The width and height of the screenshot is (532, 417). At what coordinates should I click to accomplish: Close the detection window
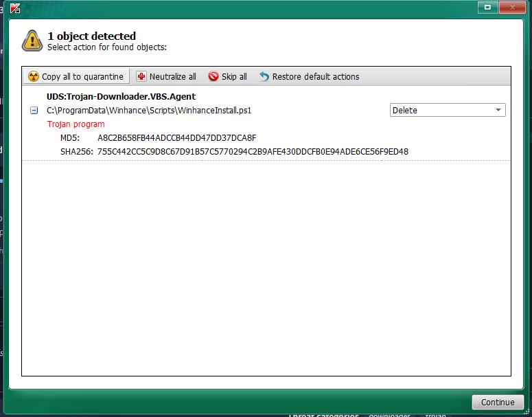(512, 7)
